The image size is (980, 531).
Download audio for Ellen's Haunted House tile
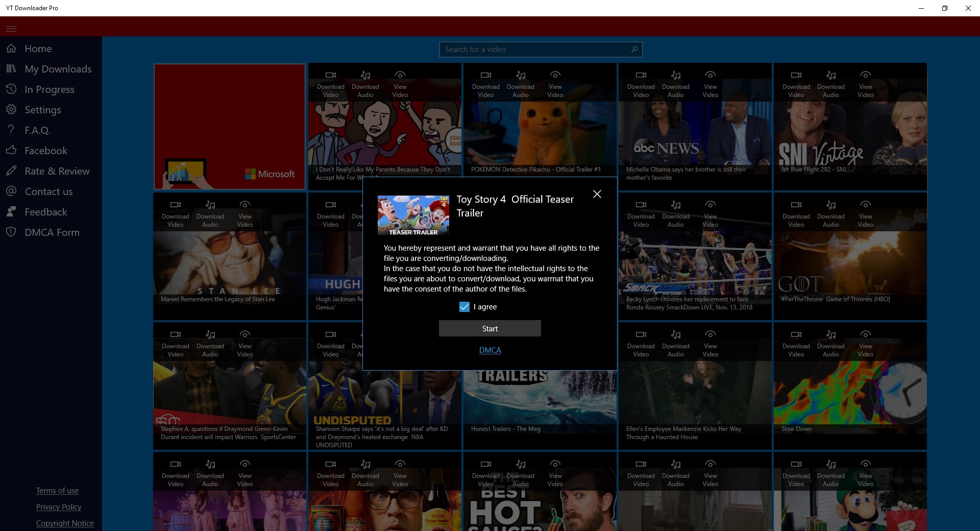point(676,344)
